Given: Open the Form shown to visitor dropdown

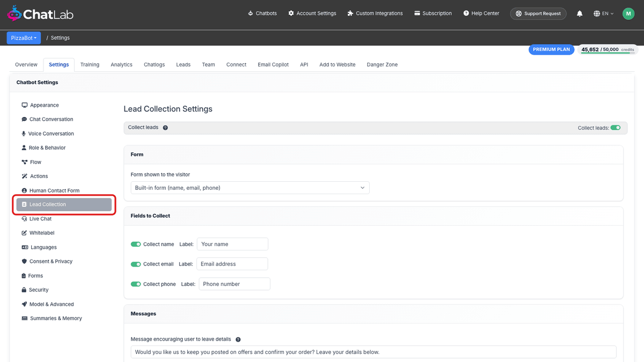Looking at the screenshot, I should tap(250, 188).
